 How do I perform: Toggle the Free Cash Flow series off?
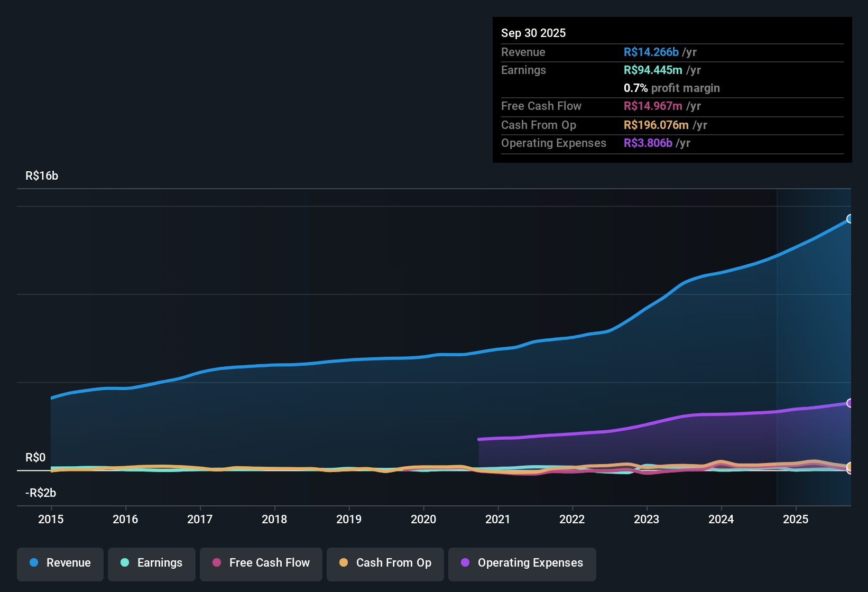tap(261, 563)
